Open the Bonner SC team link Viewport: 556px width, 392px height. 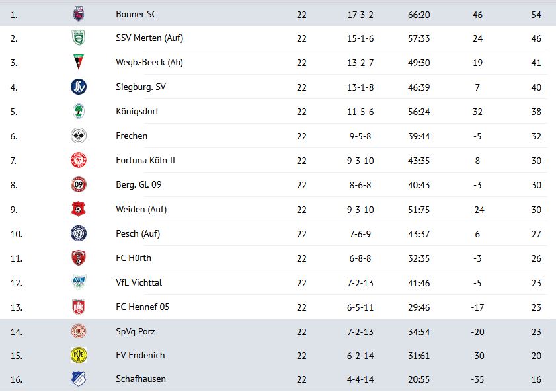[x=136, y=14]
